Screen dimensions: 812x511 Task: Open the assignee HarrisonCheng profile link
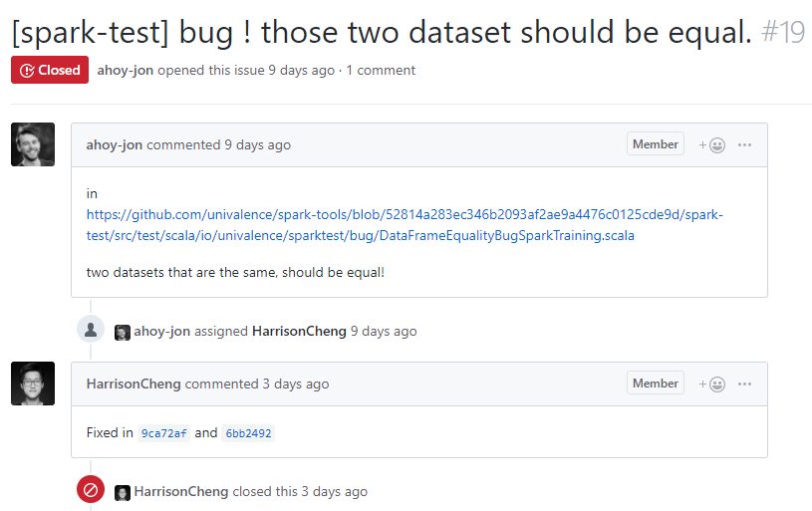tap(299, 331)
